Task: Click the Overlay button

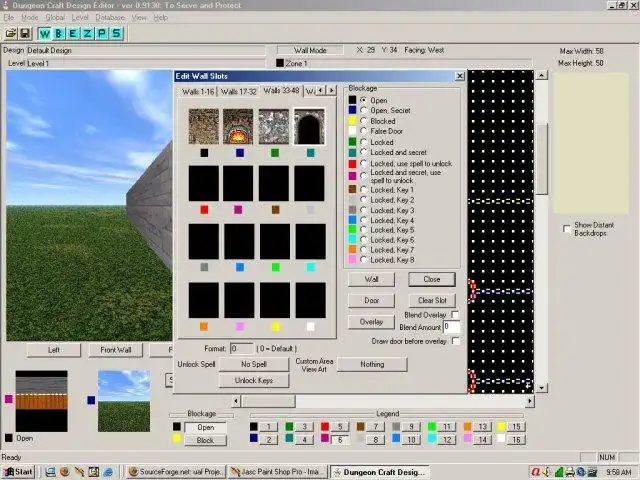Action: coord(371,322)
